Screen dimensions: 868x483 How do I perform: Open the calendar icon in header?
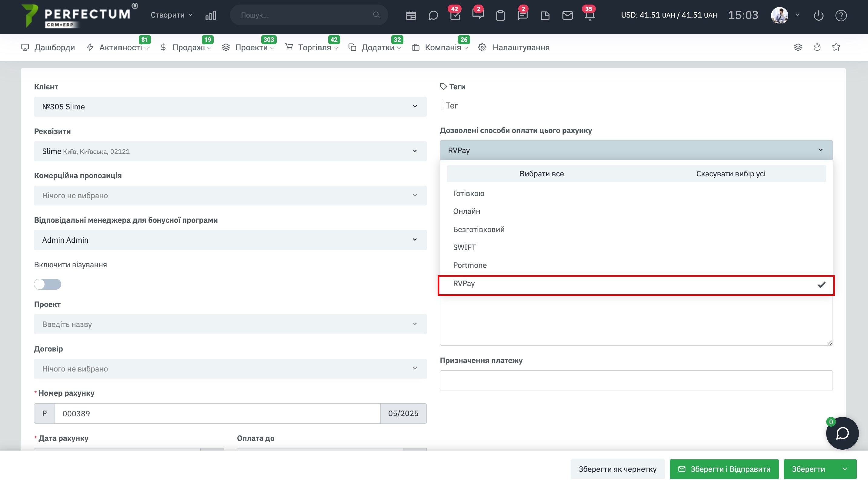coord(411,15)
